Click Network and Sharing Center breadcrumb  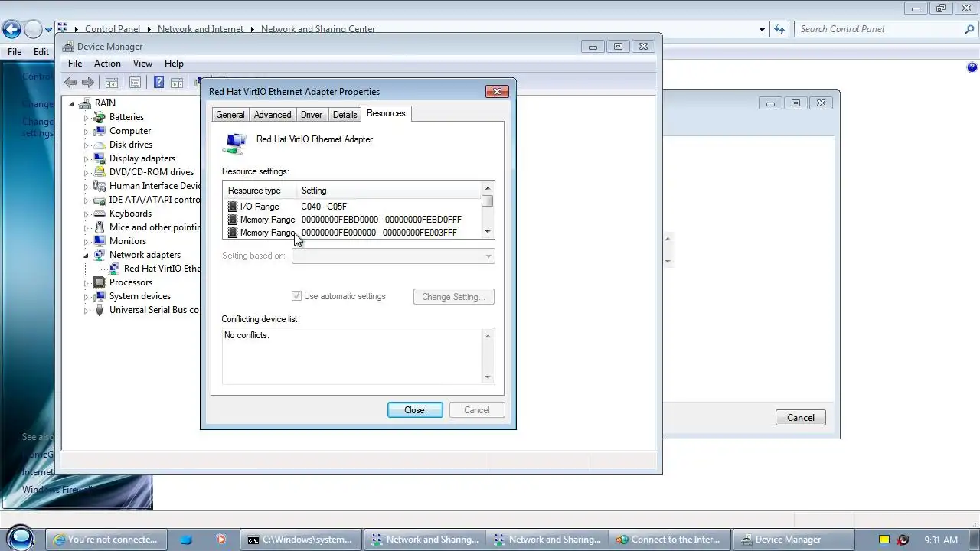[x=318, y=29]
